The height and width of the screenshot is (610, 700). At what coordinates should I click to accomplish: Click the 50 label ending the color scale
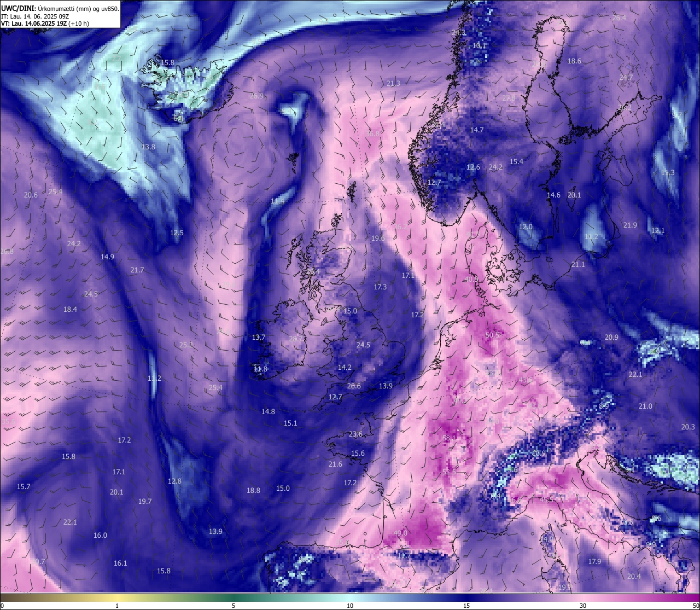(695, 606)
